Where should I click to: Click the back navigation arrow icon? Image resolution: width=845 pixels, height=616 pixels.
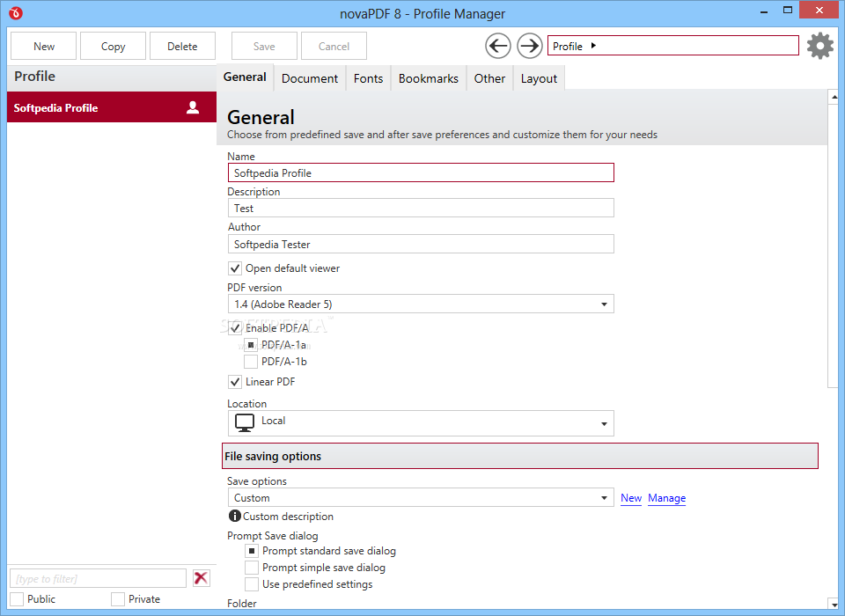pos(498,46)
